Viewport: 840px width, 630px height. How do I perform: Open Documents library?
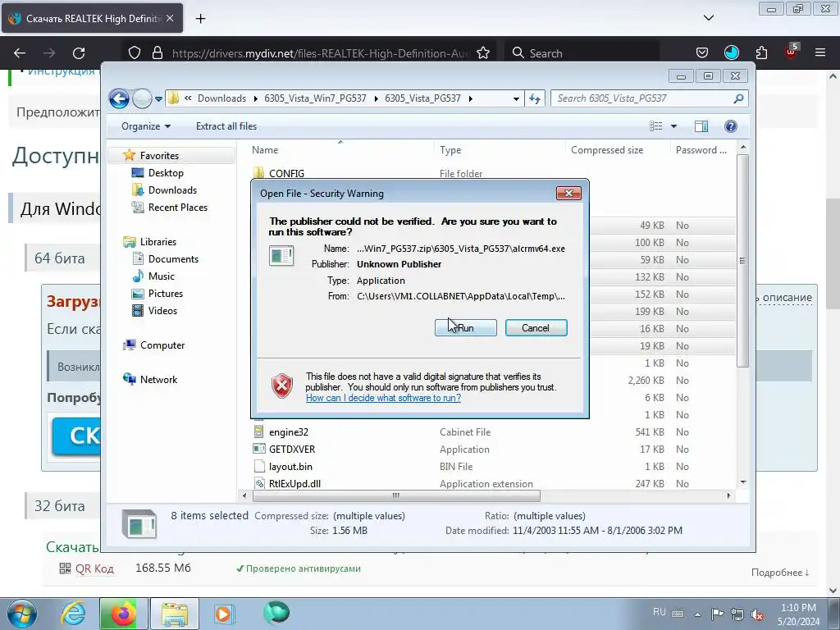173,259
